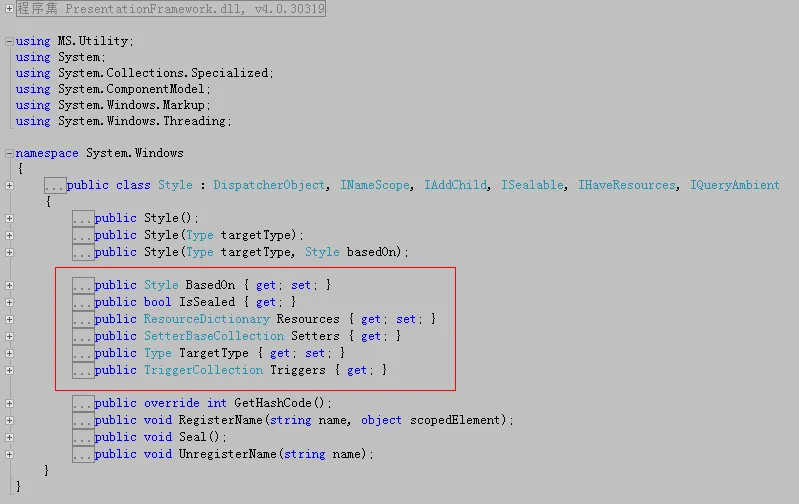Viewport: 799px width, 504px height.
Task: Click the ellipsis box before public class Style
Action: (x=55, y=185)
